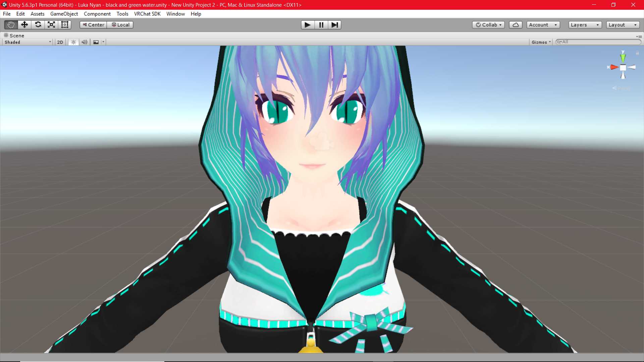Mute scene audio with the speaker icon
The height and width of the screenshot is (362, 644).
[x=84, y=42]
